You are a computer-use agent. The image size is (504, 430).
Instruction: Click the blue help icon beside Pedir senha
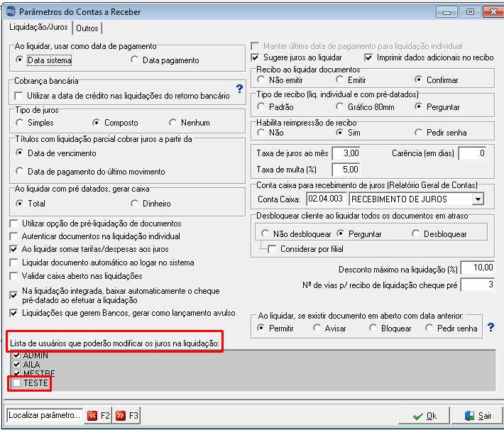pyautogui.click(x=491, y=327)
